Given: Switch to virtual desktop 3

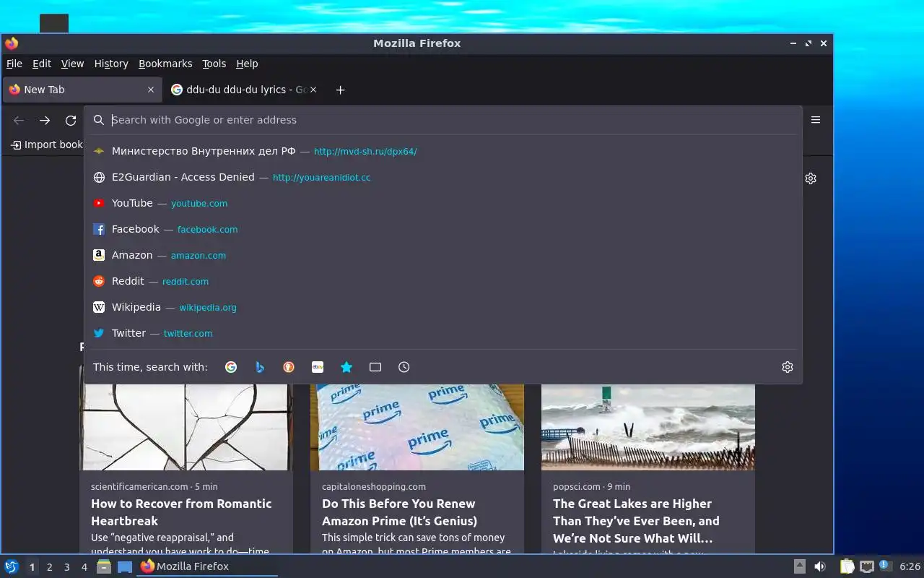Looking at the screenshot, I should pos(66,567).
